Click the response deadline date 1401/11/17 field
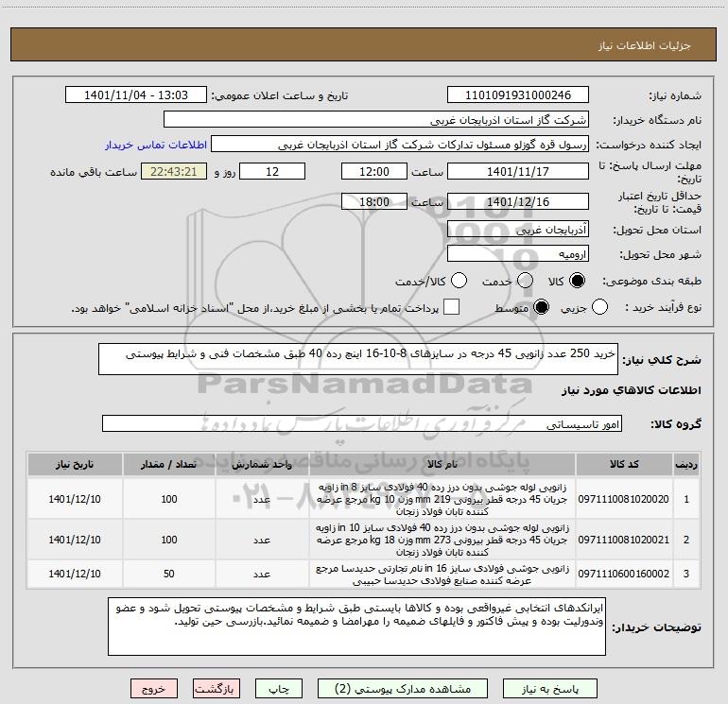Image resolution: width=728 pixels, height=704 pixels. (518, 171)
